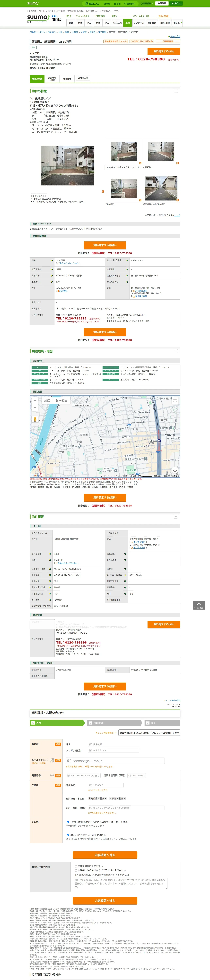Viewport: 210px width, 980px height.
Task: Check 物件探しや資金計画などのアドバイスがほしい
Action: tap(76, 870)
